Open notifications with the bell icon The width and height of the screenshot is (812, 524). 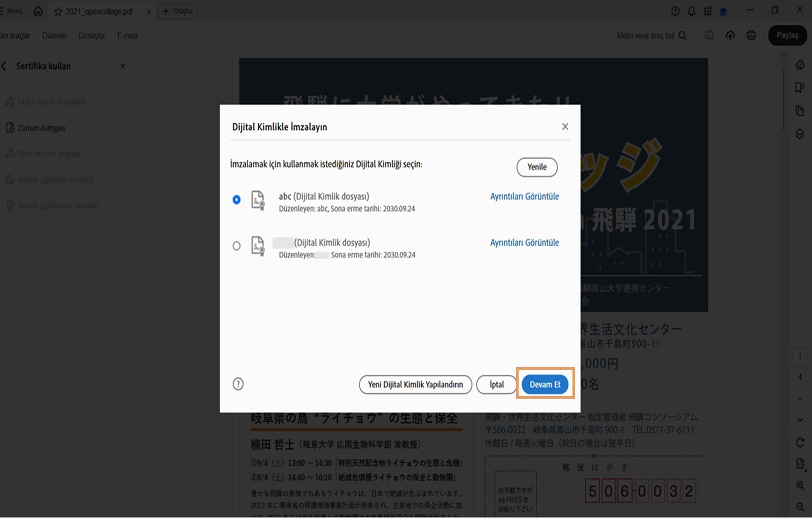[x=691, y=11]
